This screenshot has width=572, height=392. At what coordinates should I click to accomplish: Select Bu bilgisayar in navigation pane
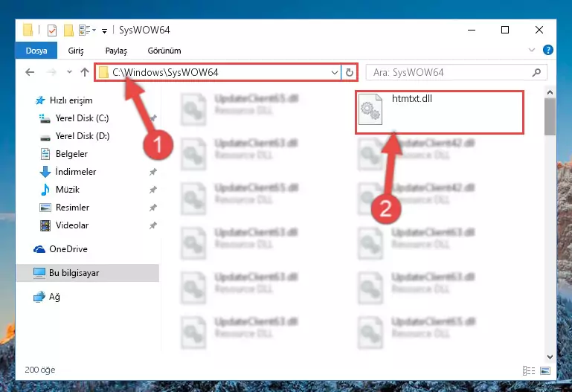pos(88,273)
